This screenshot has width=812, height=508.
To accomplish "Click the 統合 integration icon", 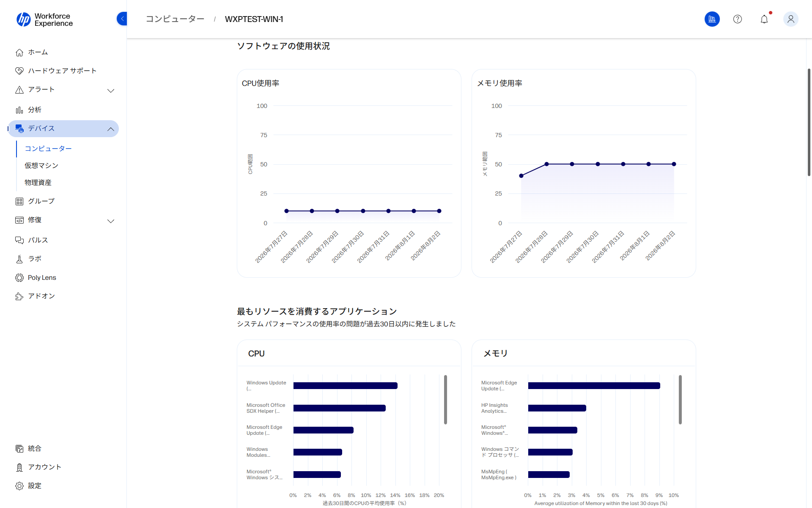I will (19, 449).
